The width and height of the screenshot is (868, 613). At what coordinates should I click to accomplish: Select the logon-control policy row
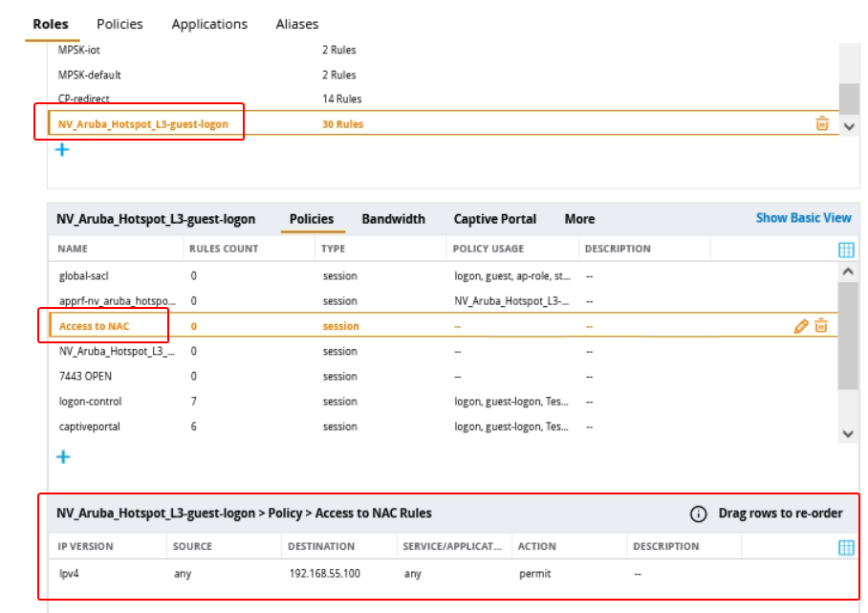tap(90, 402)
